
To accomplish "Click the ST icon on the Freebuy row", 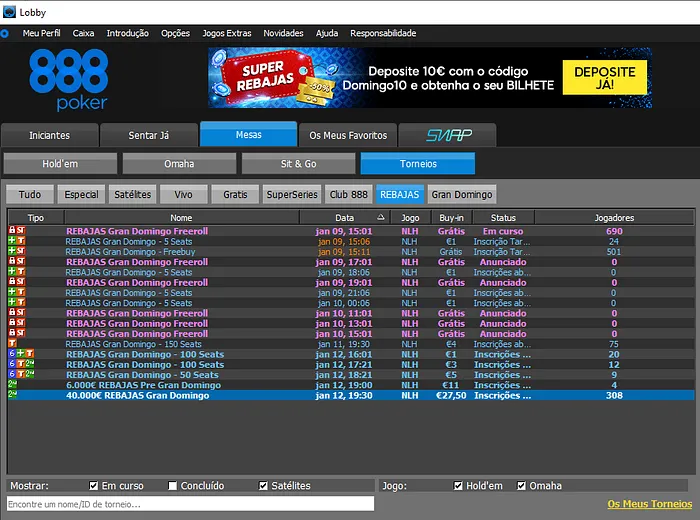I will click(21, 251).
